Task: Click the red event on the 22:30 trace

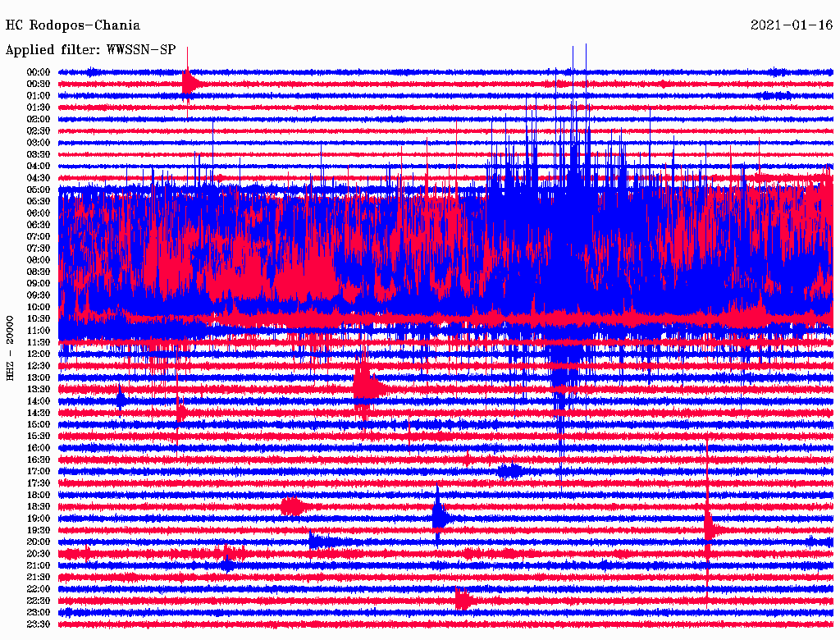Action: (463, 600)
